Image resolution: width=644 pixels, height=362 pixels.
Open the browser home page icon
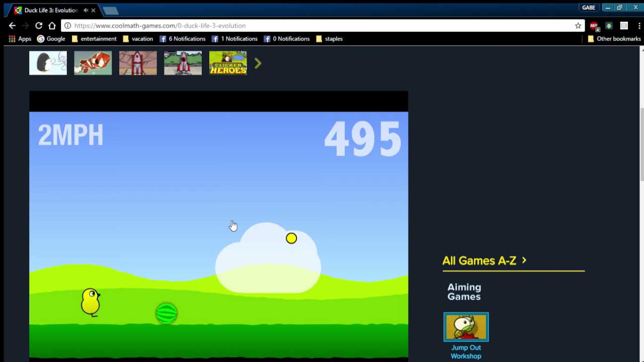(x=52, y=26)
